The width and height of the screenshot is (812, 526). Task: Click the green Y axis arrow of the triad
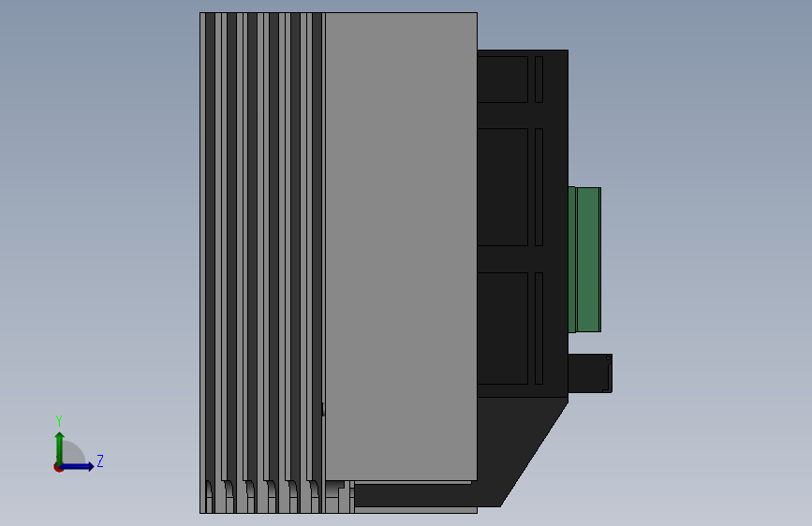pyautogui.click(x=60, y=447)
